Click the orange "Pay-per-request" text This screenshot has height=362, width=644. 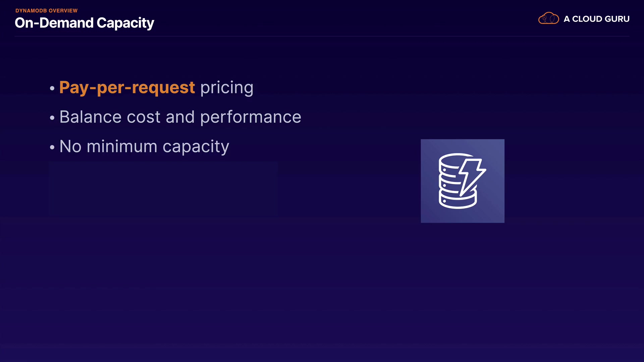pos(127,87)
